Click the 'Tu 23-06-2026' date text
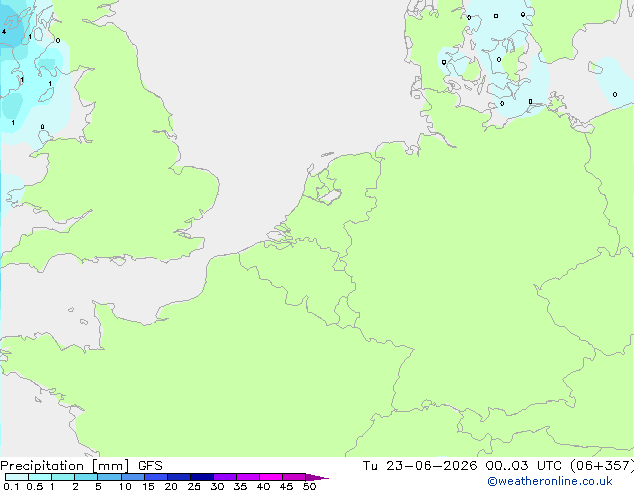The height and width of the screenshot is (490, 634). pos(420,466)
